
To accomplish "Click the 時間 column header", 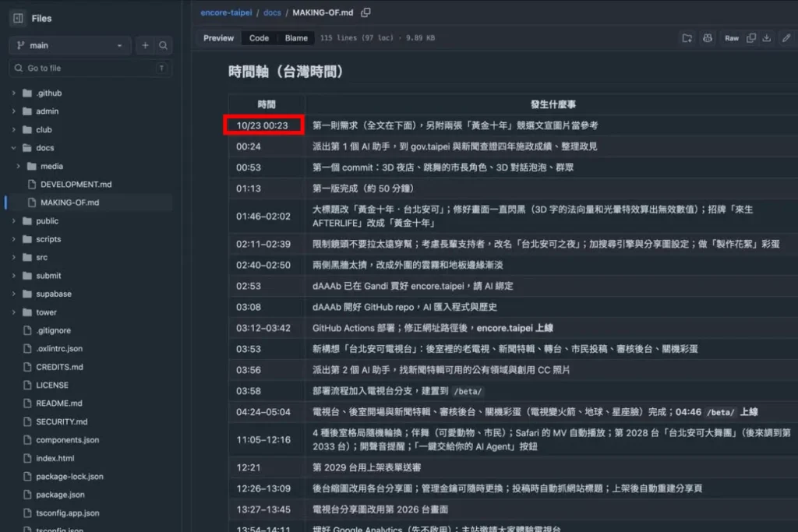I will [267, 104].
